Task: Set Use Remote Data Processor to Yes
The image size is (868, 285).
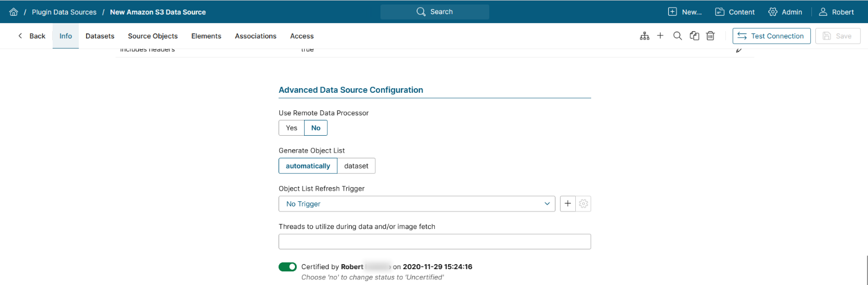Action: point(292,128)
